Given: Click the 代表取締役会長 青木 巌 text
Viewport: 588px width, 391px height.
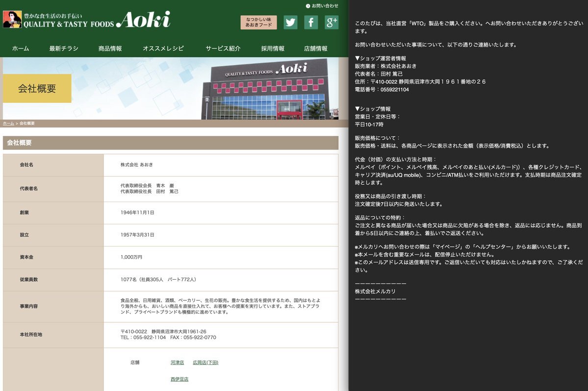Looking at the screenshot, I should [147, 185].
